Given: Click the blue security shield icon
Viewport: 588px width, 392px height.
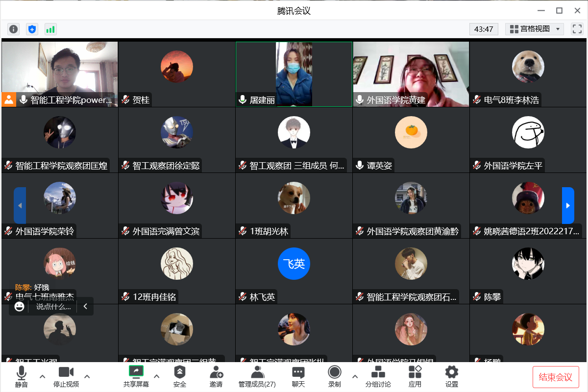Looking at the screenshot, I should [x=32, y=29].
